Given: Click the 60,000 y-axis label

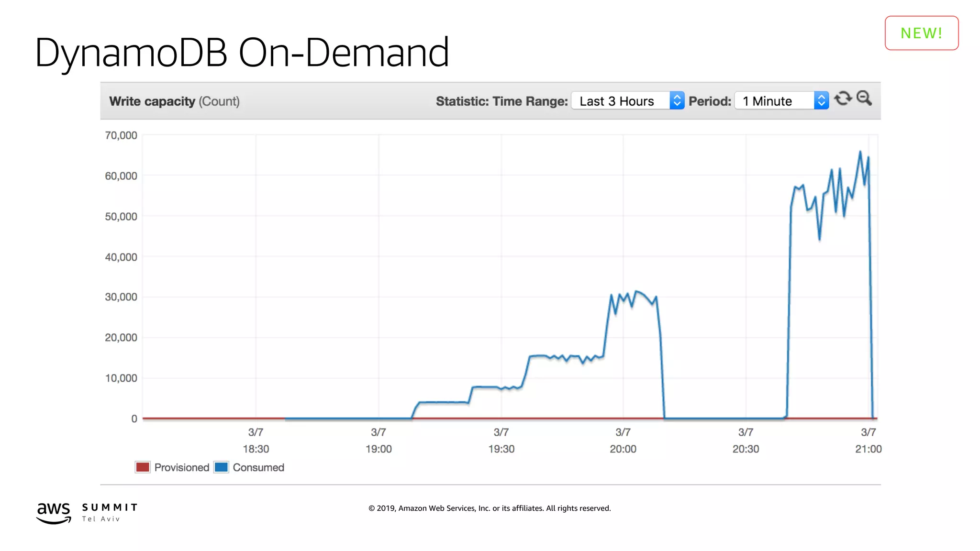Looking at the screenshot, I should [121, 176].
